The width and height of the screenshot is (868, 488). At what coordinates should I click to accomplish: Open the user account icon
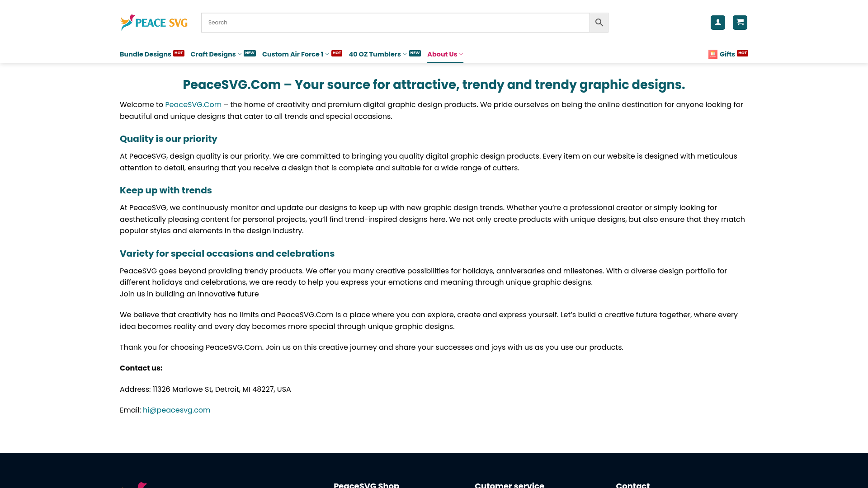click(x=718, y=23)
